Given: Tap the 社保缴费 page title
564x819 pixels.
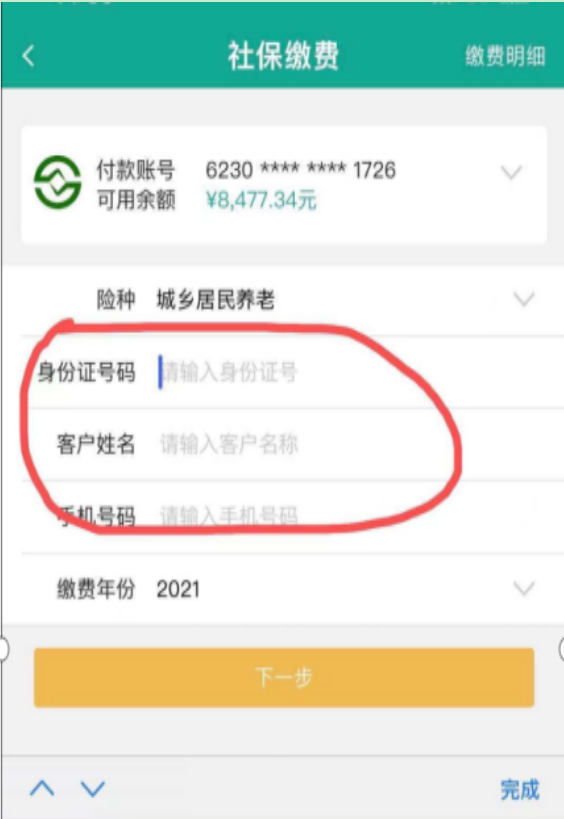Looking at the screenshot, I should 283,56.
